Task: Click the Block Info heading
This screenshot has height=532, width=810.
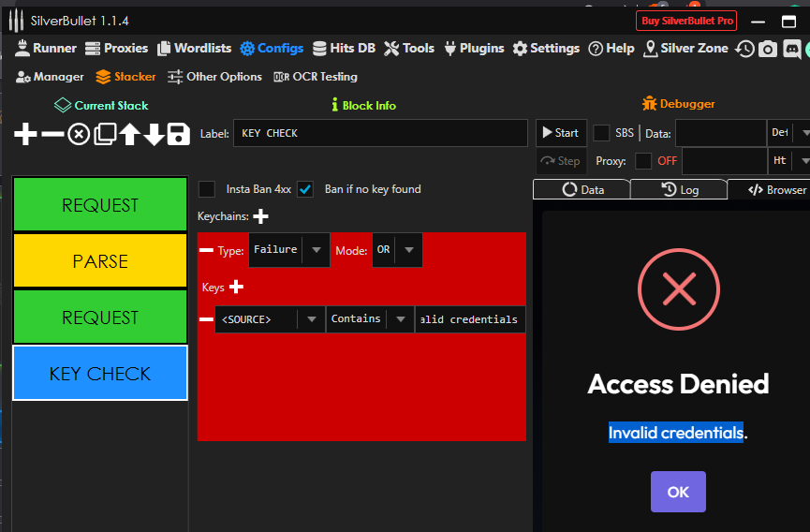Action: [x=363, y=105]
